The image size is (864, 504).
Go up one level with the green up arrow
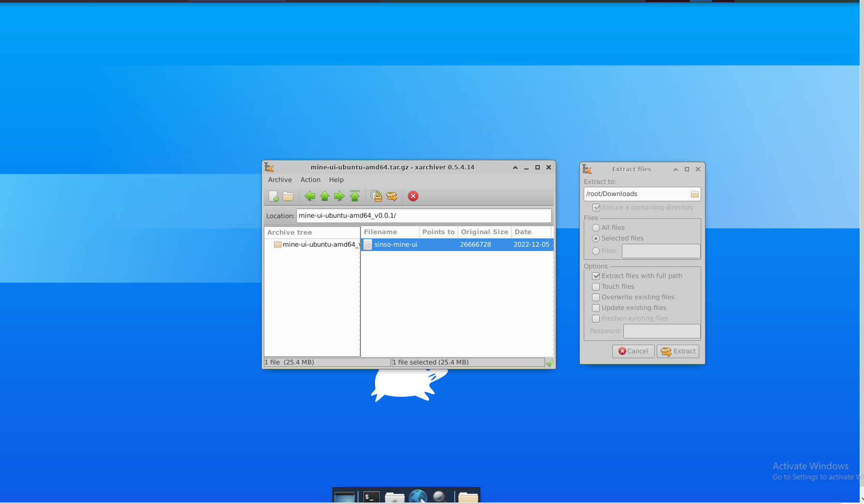pyautogui.click(x=325, y=196)
